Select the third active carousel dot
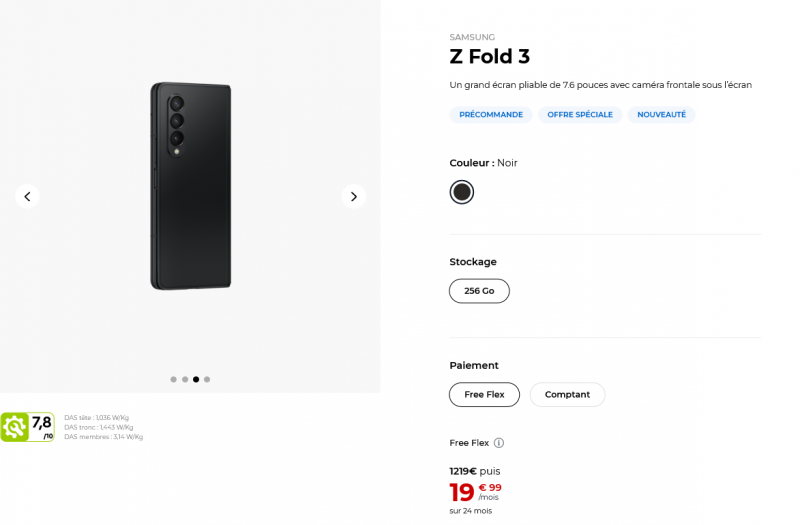The height and width of the screenshot is (525, 800). (x=196, y=380)
